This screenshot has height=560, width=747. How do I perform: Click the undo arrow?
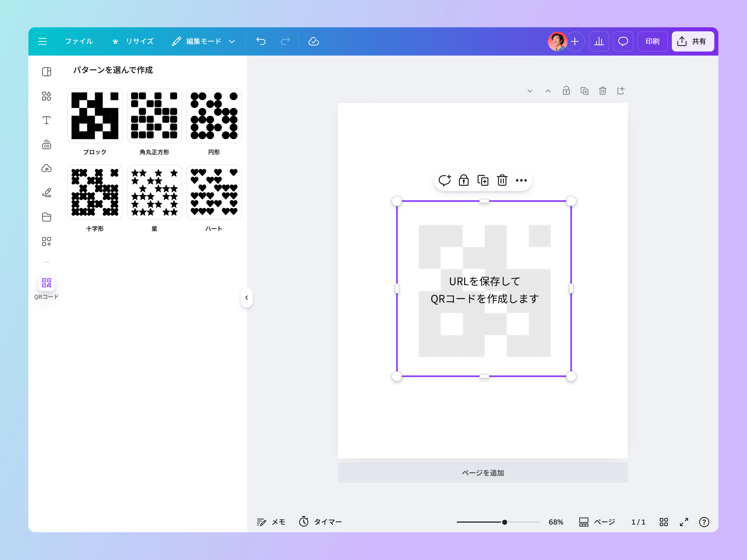click(261, 41)
